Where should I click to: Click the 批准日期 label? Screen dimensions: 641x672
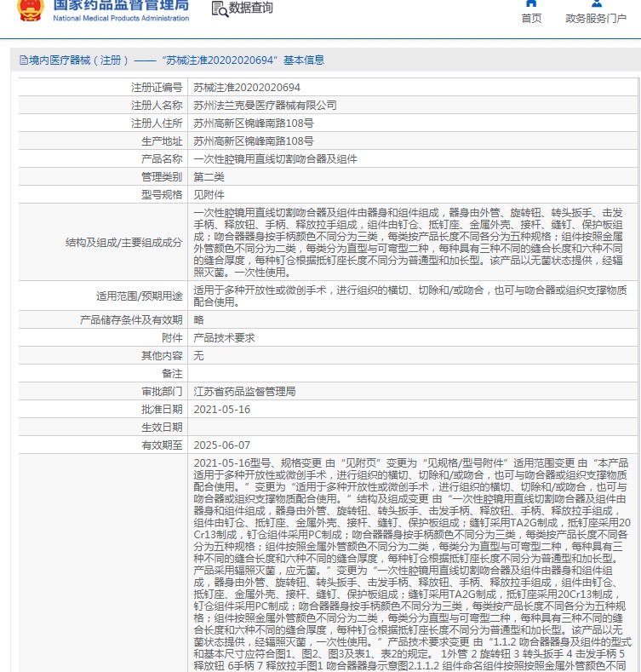pyautogui.click(x=162, y=410)
